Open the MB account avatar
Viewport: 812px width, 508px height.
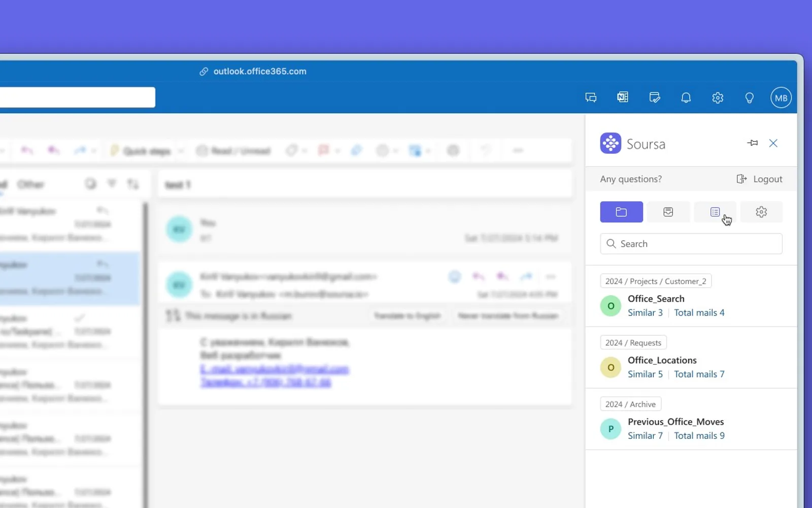pyautogui.click(x=781, y=98)
